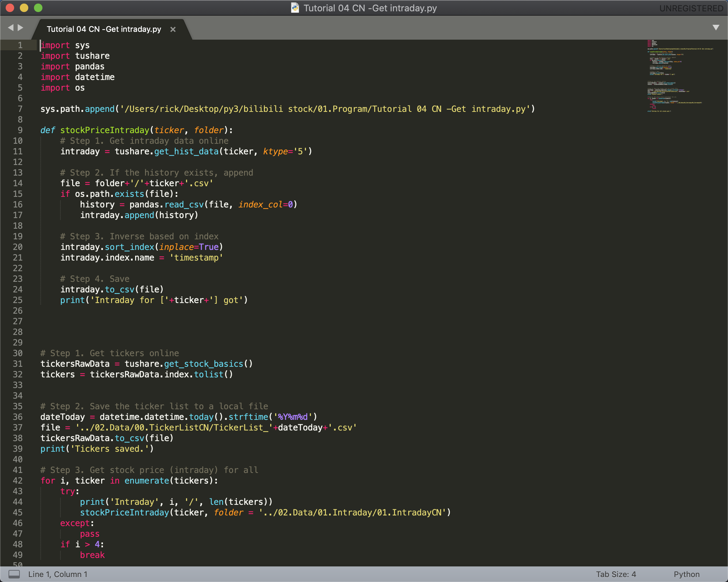
Task: Click 'get_stock_basics' on line 31
Action: pos(204,364)
